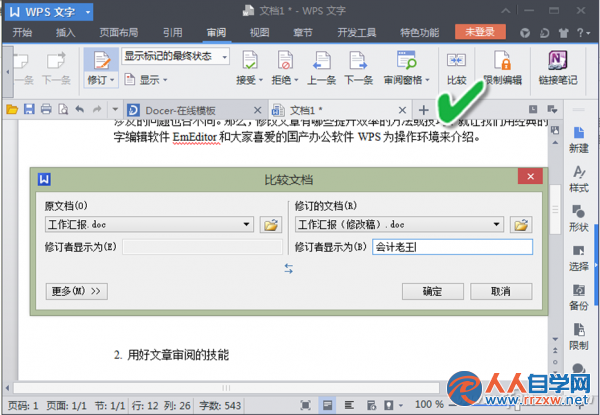Viewport: 600px width, 415px height.
Task: Open the 审阅窗格 review pane icon
Action: [406, 60]
